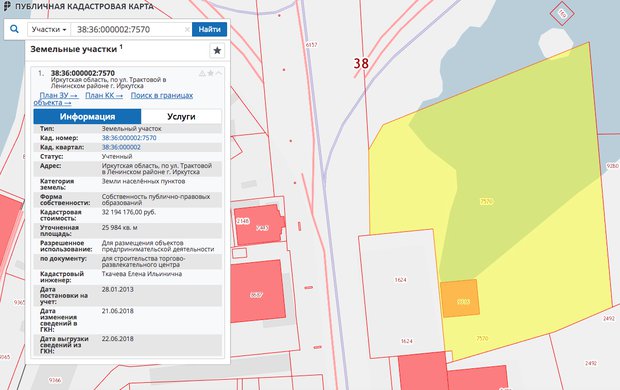Switch to the Услуги tab

pos(181,117)
